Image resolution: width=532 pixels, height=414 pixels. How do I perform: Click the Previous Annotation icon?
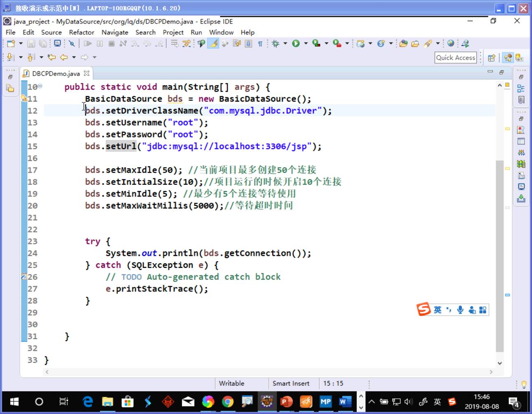click(31, 57)
